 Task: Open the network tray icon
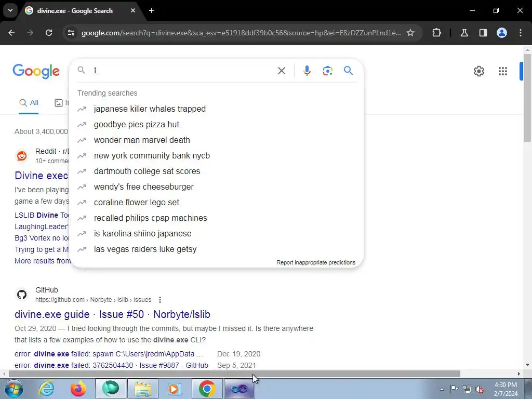tap(467, 389)
